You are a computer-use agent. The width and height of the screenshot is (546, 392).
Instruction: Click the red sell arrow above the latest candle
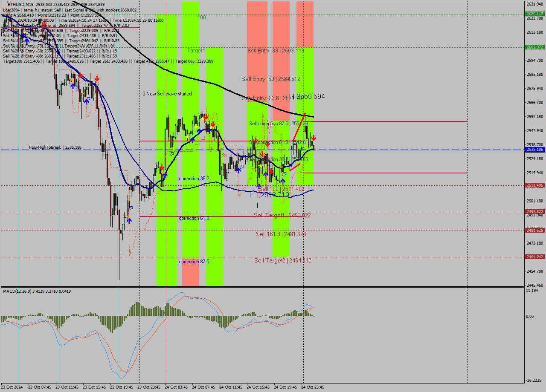(x=314, y=138)
